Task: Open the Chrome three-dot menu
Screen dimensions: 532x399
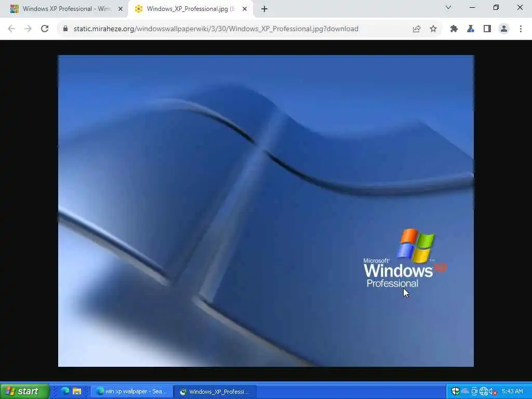Action: (x=521, y=29)
